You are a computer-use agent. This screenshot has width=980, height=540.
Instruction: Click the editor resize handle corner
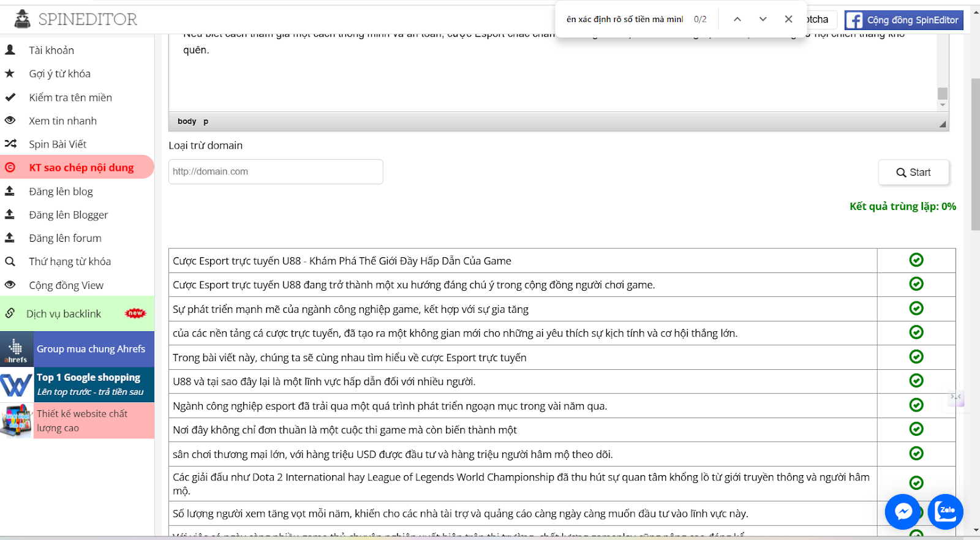[x=943, y=124]
